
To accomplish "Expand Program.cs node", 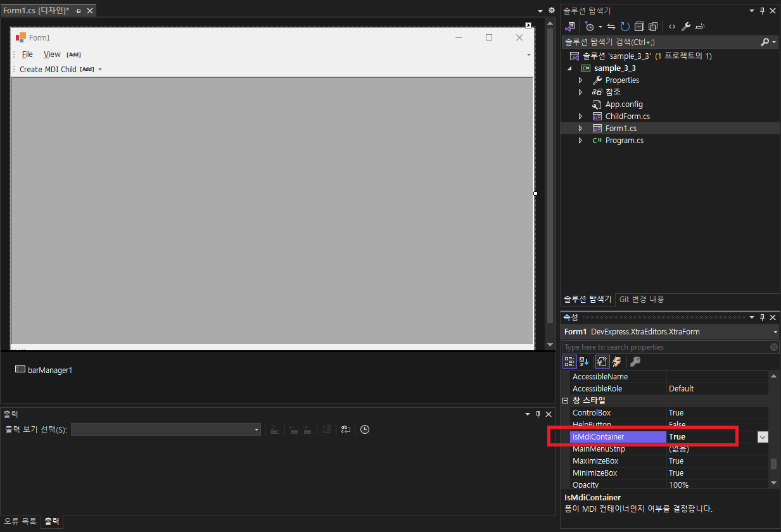I will tap(580, 141).
